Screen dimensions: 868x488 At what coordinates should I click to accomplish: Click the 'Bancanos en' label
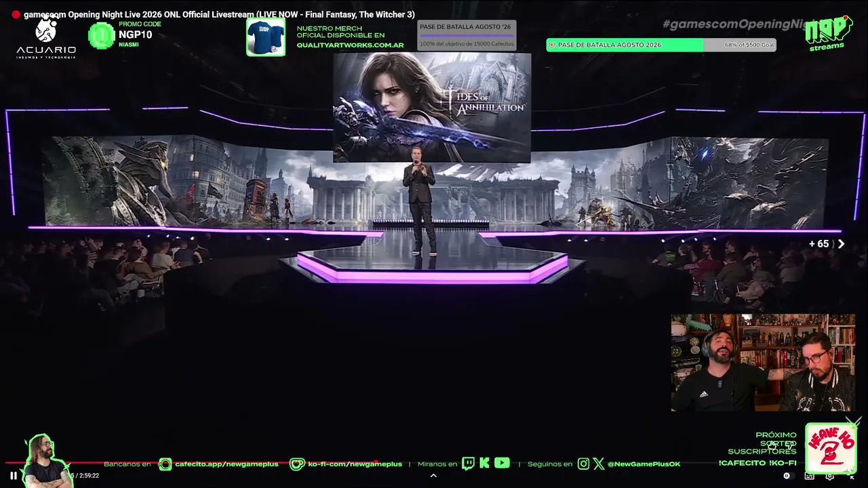(127, 464)
